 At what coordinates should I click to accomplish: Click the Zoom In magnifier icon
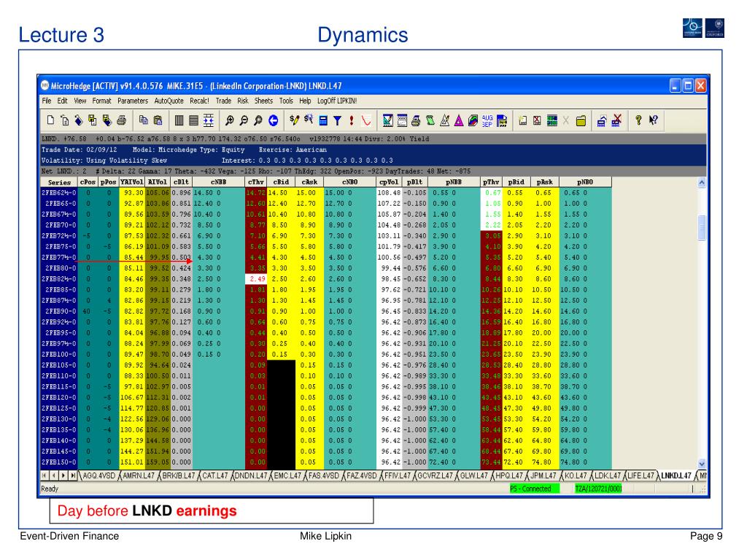coord(230,120)
